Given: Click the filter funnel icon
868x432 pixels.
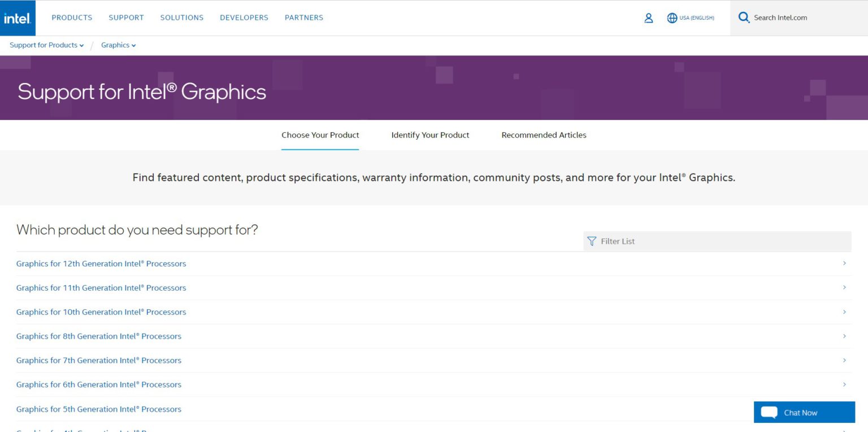Looking at the screenshot, I should pos(592,241).
